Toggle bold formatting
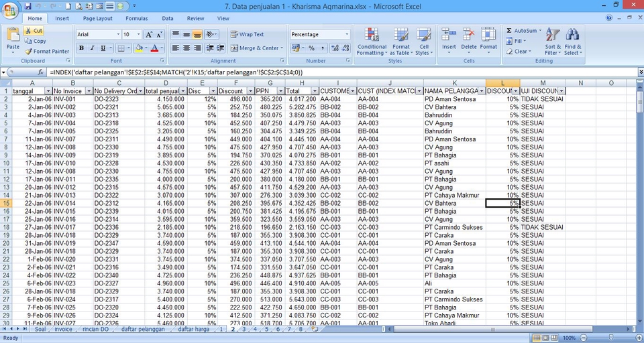The image size is (644, 343). point(81,48)
